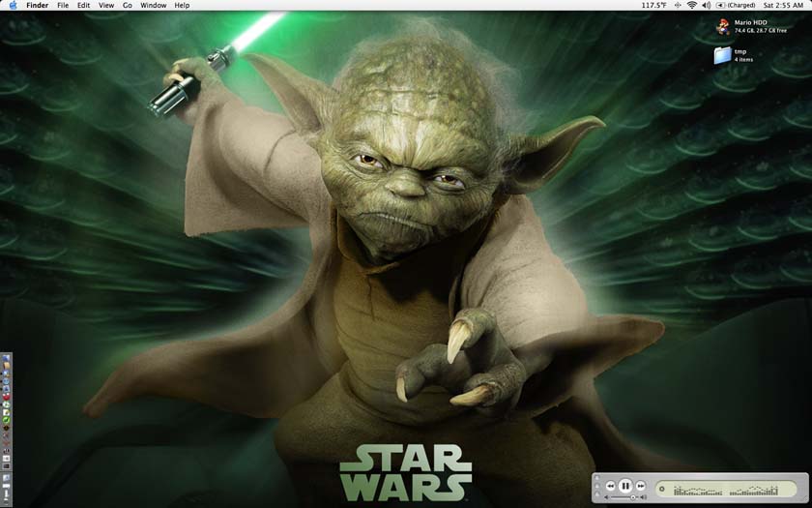Click the mini player volume slider knob

click(x=633, y=497)
